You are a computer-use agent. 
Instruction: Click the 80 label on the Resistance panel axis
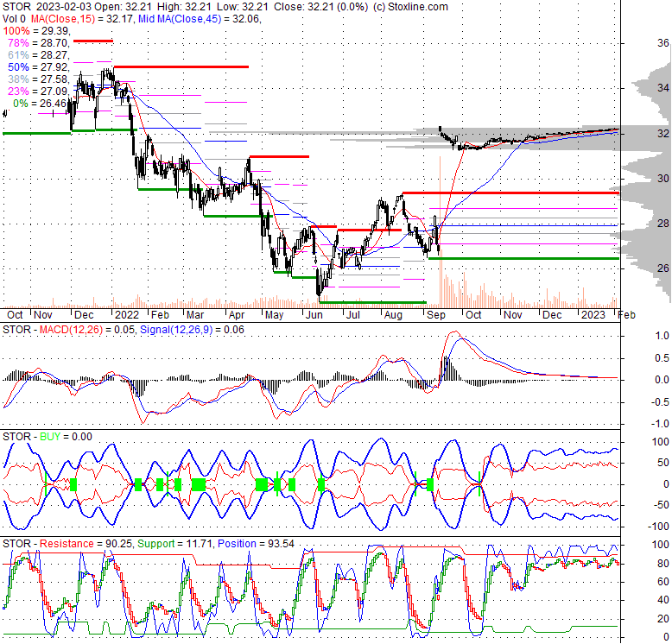(x=663, y=564)
